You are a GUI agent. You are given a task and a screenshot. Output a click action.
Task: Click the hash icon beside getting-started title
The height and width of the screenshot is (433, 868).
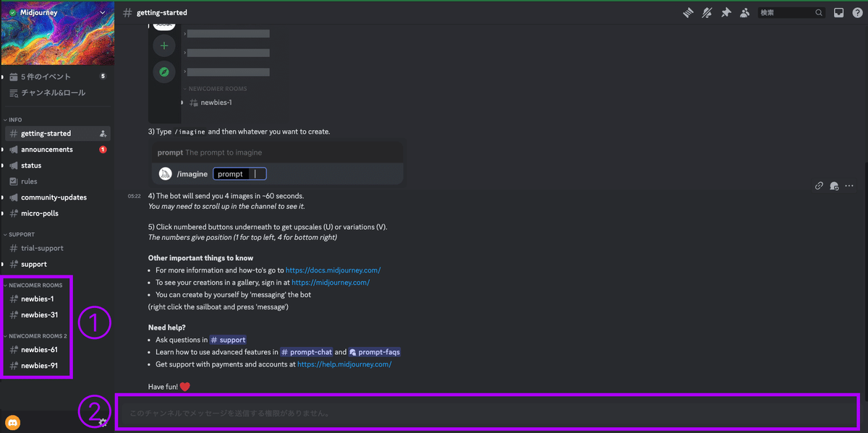coord(127,12)
